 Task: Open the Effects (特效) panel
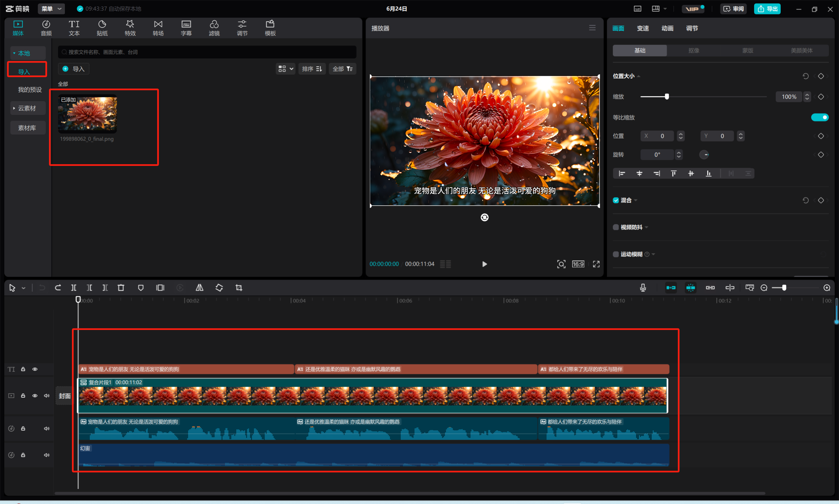pyautogui.click(x=130, y=28)
